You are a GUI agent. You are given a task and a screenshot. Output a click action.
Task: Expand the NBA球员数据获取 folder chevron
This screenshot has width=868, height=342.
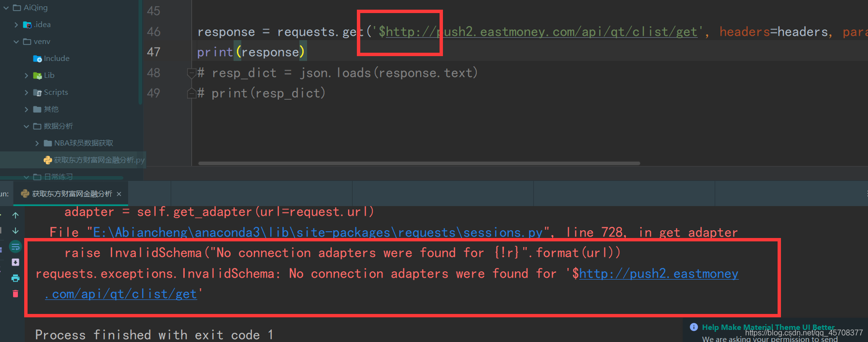[x=37, y=143]
